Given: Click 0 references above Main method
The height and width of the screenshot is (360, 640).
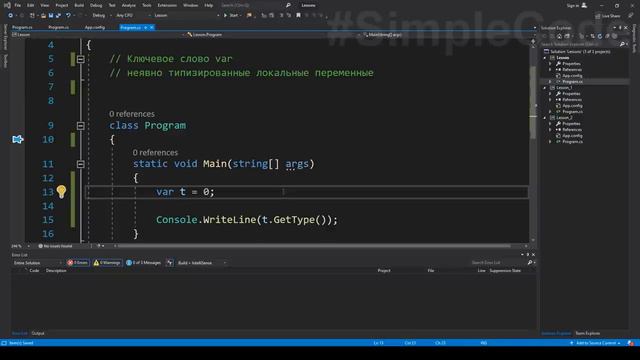Looking at the screenshot, I should pyautogui.click(x=155, y=152).
